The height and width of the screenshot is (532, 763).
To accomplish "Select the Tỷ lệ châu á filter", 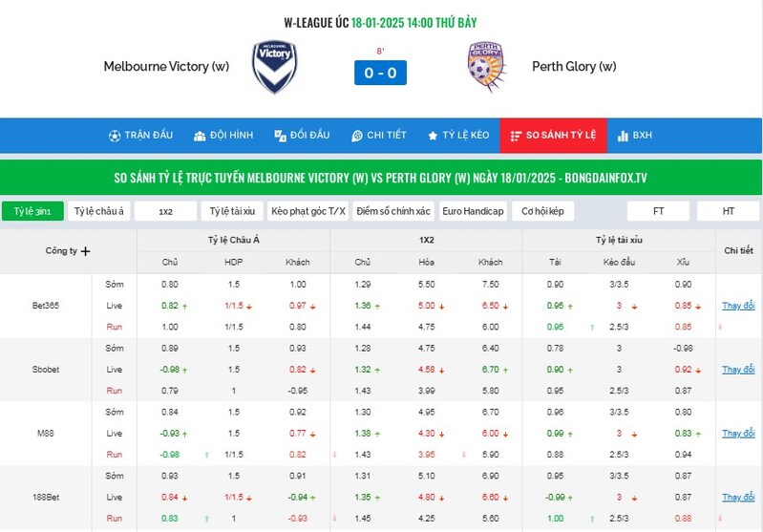I will click(x=99, y=211).
